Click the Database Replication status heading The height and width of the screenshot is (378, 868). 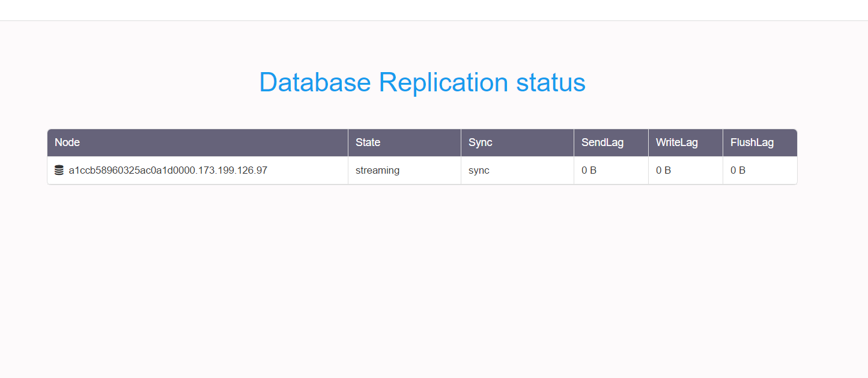(422, 82)
